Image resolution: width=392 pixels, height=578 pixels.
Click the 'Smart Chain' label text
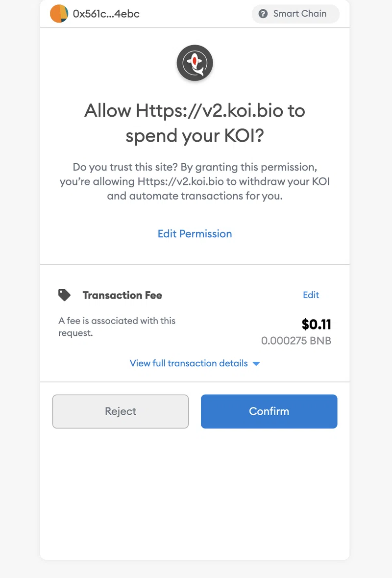point(300,14)
